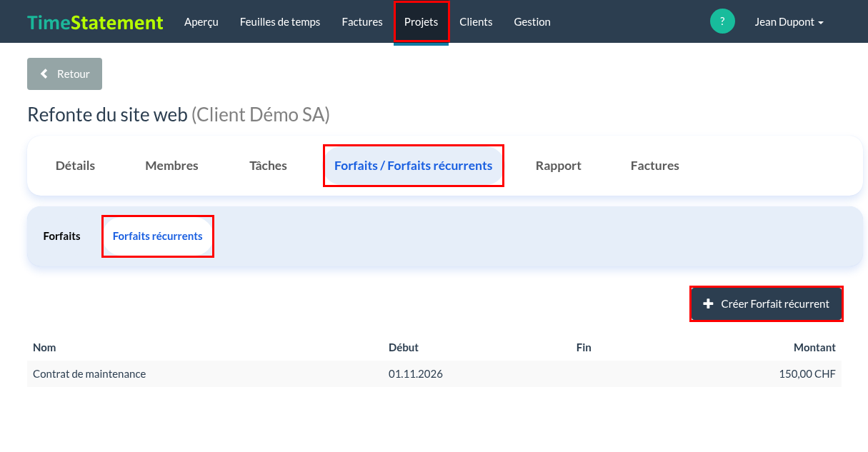Open the Factures navigation item

point(362,22)
